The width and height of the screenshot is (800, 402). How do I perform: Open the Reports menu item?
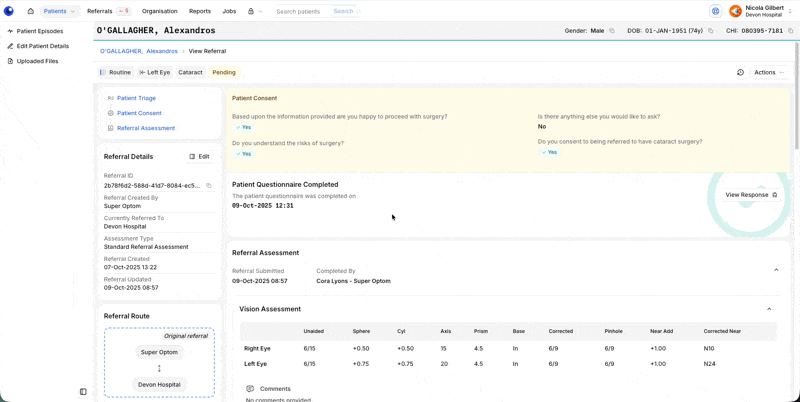(200, 11)
